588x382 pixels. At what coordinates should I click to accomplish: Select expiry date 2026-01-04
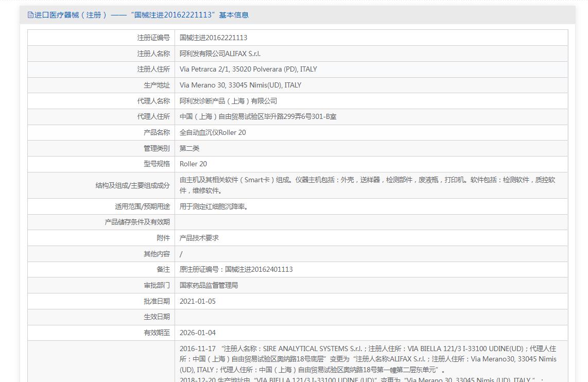pyautogui.click(x=198, y=333)
